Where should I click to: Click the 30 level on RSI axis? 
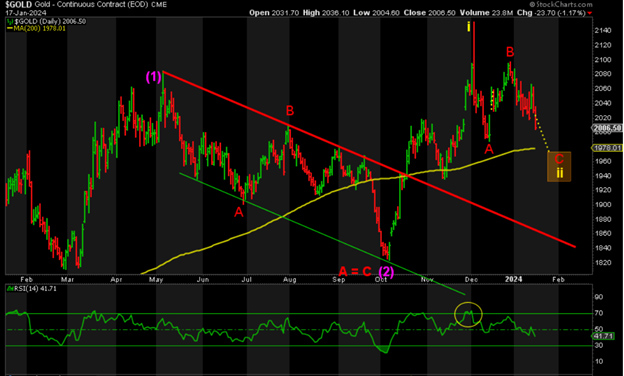[599, 345]
